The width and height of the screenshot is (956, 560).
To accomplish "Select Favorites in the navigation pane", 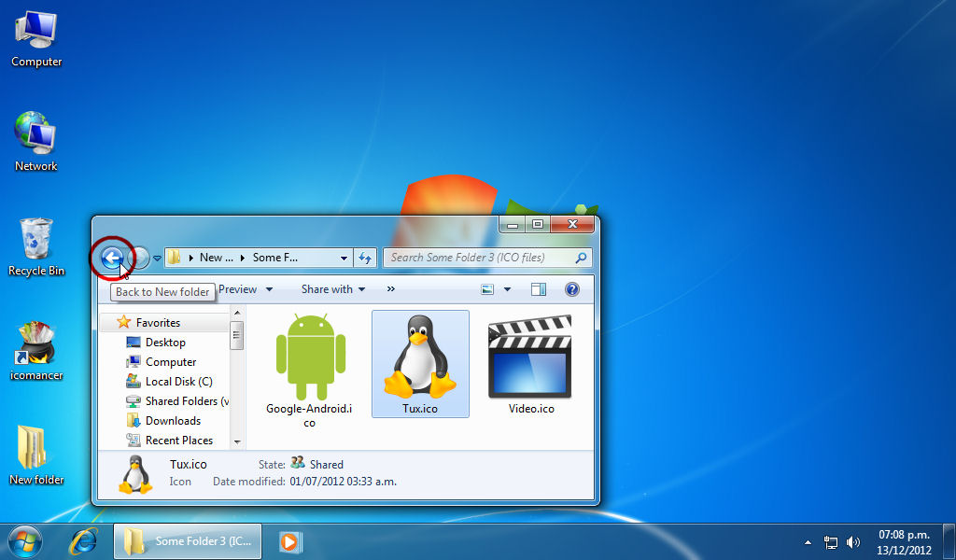I will 158,322.
